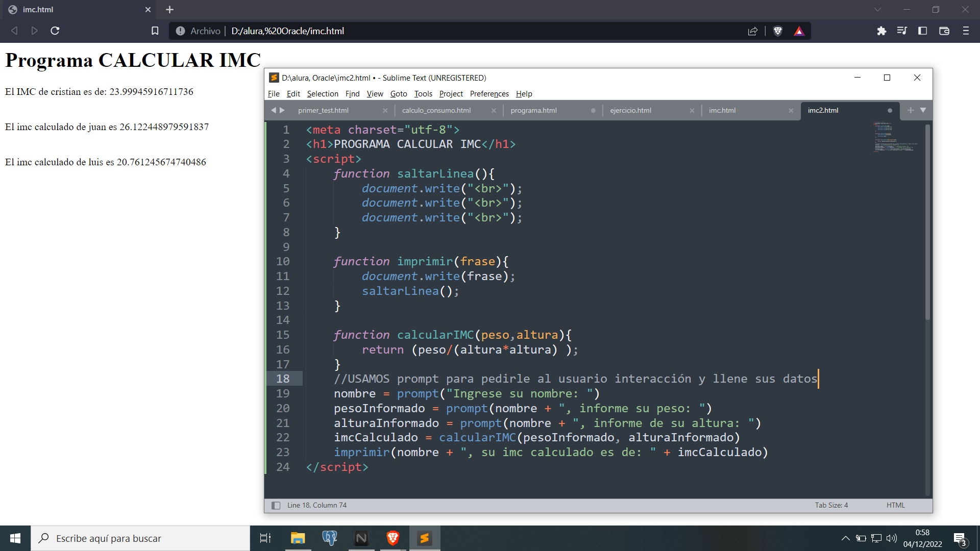The width and height of the screenshot is (980, 551).
Task: Open the Tools menu
Action: 423,94
